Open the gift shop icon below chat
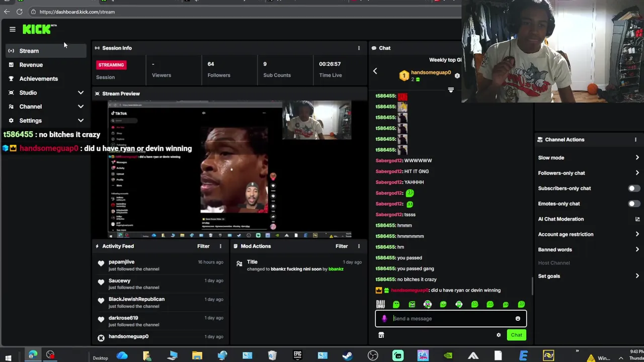The image size is (644, 362). [x=381, y=335]
